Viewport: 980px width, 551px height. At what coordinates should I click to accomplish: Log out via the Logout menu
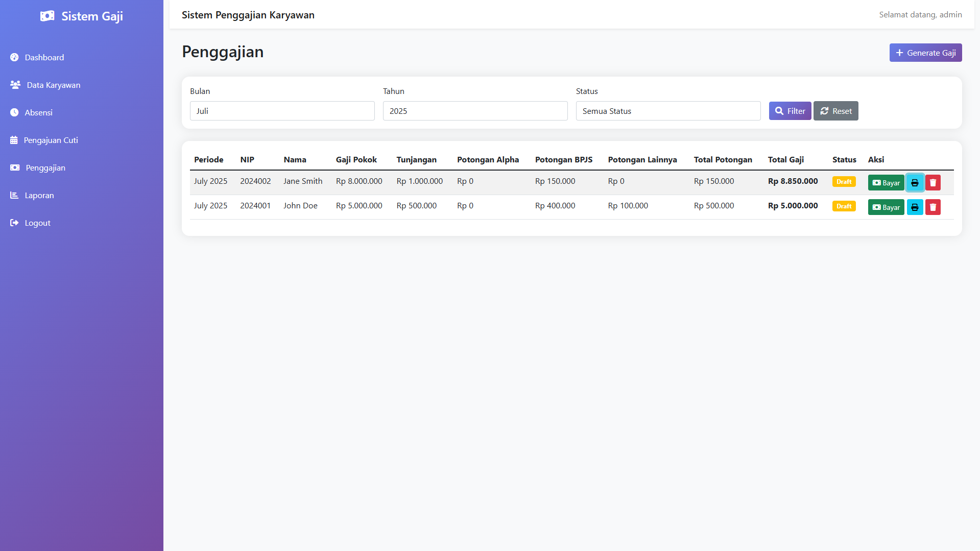[37, 223]
